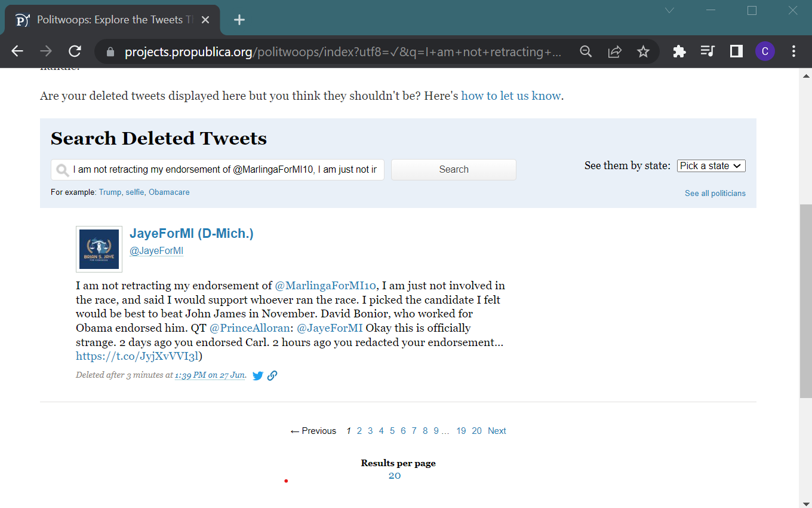The width and height of the screenshot is (812, 508).
Task: Open See all politicians link
Action: pos(715,193)
